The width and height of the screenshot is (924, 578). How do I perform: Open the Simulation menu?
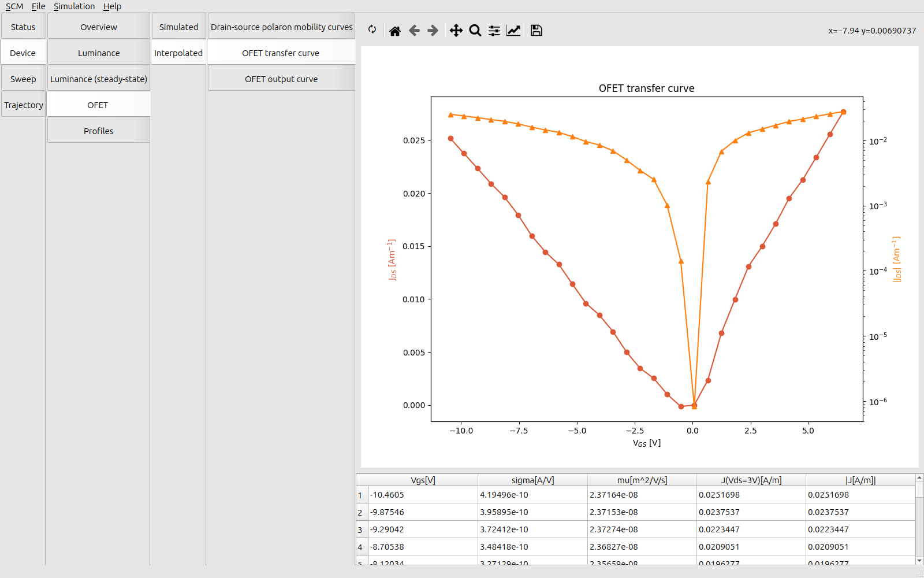[x=74, y=6]
